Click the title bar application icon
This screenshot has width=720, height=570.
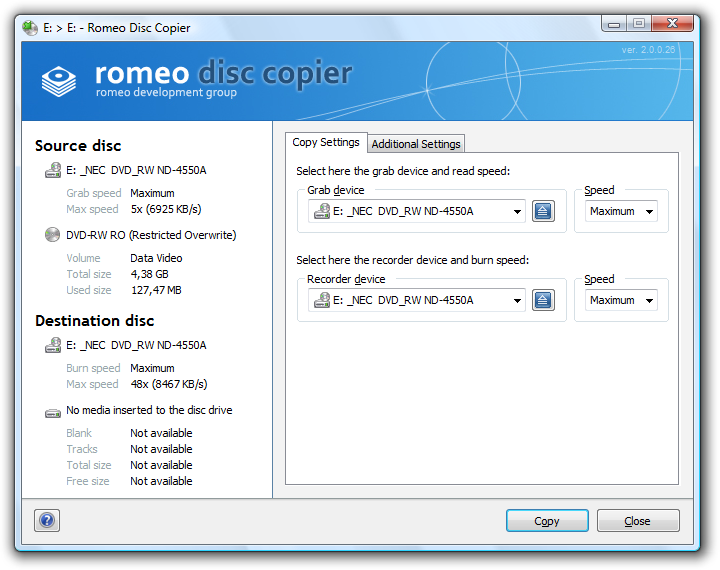click(30, 28)
